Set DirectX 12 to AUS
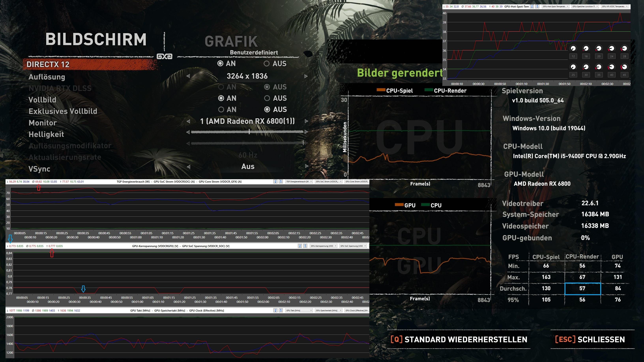This screenshot has height=362, width=644. click(275, 63)
